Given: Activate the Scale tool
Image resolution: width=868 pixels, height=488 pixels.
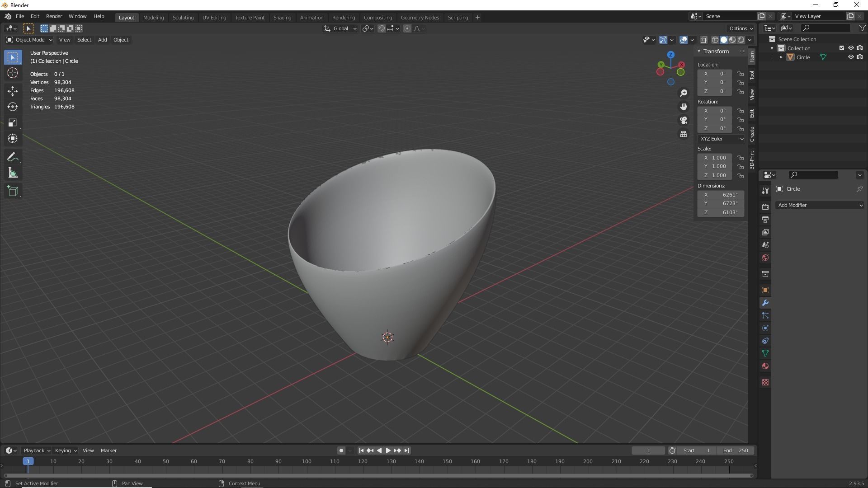Looking at the screenshot, I should coord(13,122).
